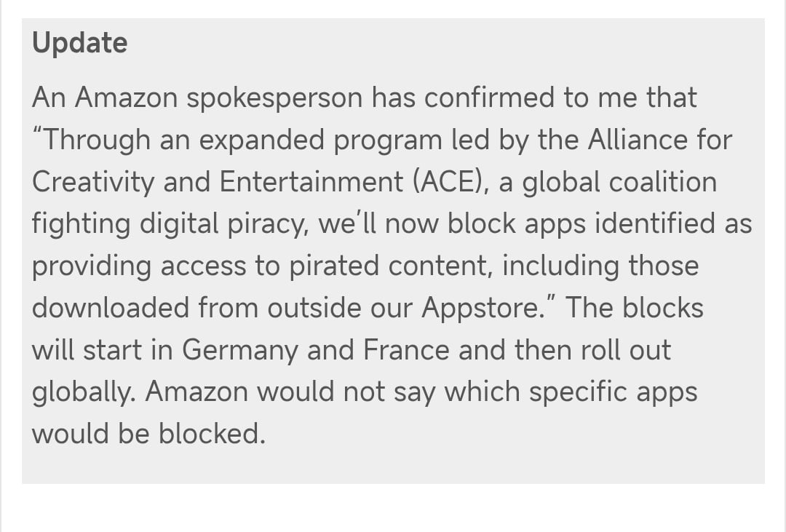
Task: Click the word "confirmed"
Action: (489, 97)
